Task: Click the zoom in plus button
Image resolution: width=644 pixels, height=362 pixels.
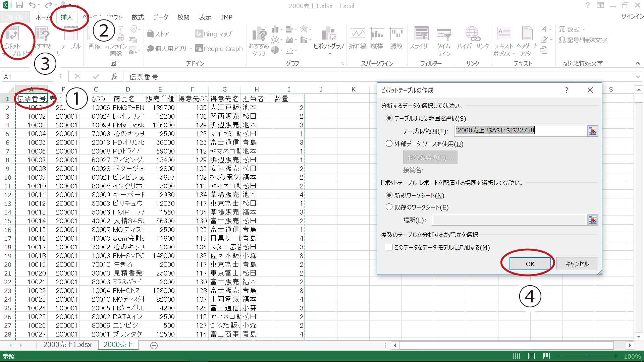Action: coord(616,356)
